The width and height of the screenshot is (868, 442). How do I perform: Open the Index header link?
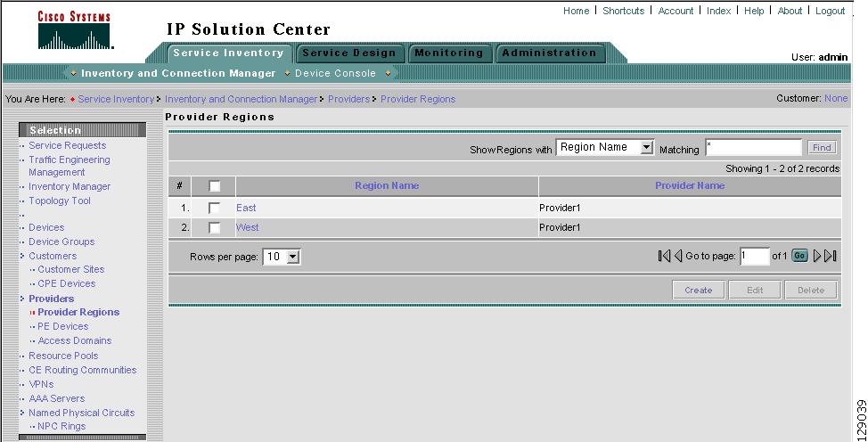tap(718, 11)
